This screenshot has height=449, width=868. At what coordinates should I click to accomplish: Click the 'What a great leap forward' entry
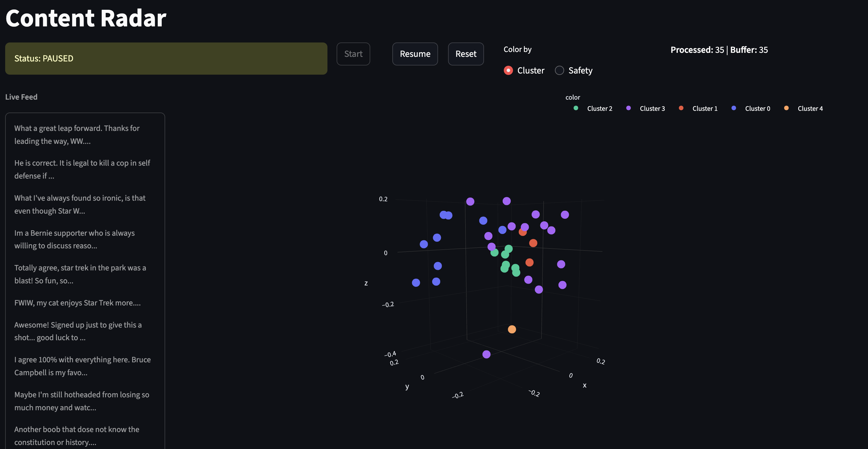(x=76, y=134)
